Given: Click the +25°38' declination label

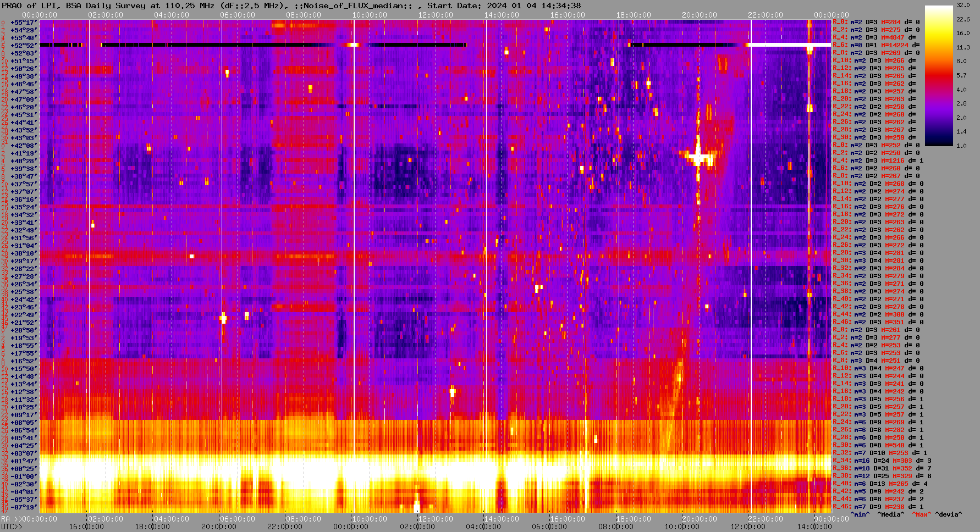Looking at the screenshot, I should (24, 291).
